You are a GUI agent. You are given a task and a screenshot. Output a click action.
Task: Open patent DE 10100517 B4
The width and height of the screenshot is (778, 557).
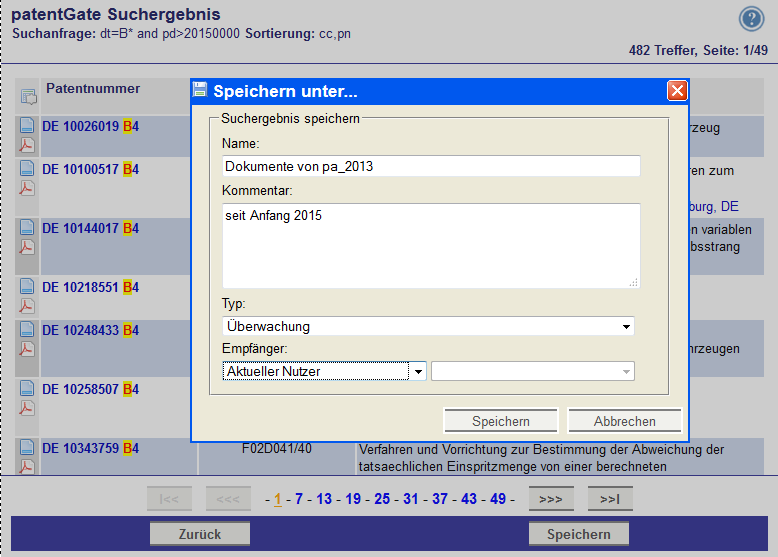90,170
